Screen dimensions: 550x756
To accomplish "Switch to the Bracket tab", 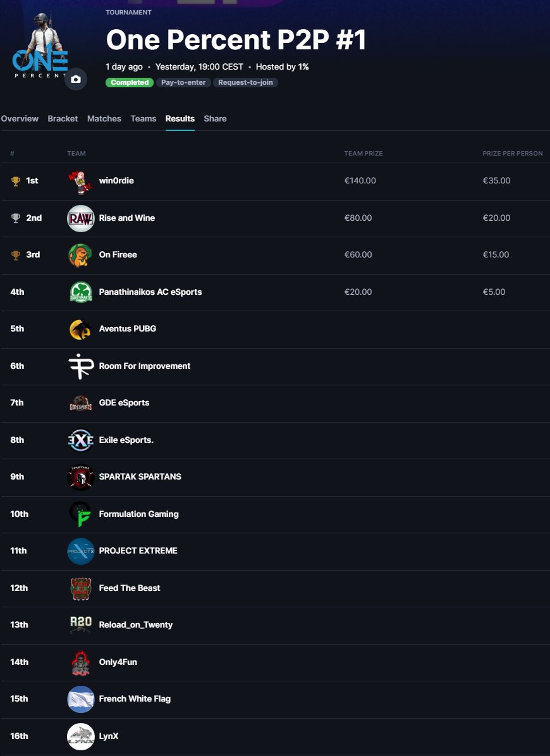I will [x=63, y=118].
